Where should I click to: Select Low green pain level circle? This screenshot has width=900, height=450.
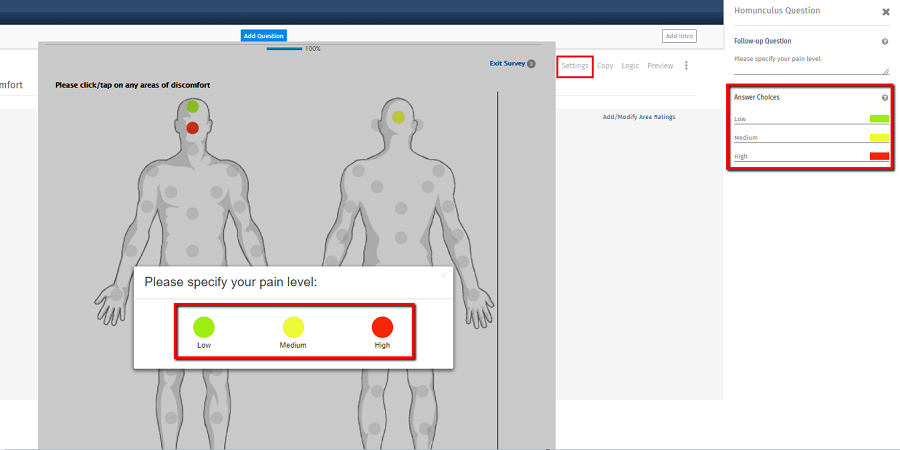[x=204, y=327]
